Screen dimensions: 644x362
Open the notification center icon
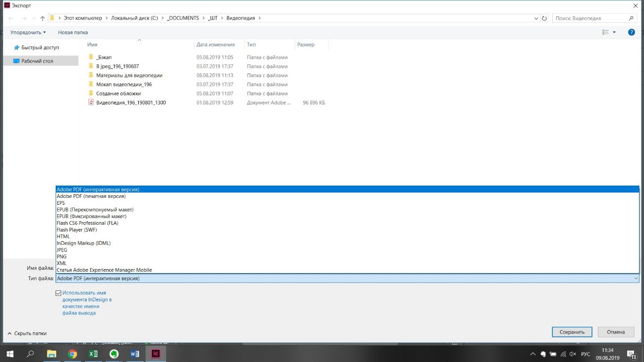[632, 354]
